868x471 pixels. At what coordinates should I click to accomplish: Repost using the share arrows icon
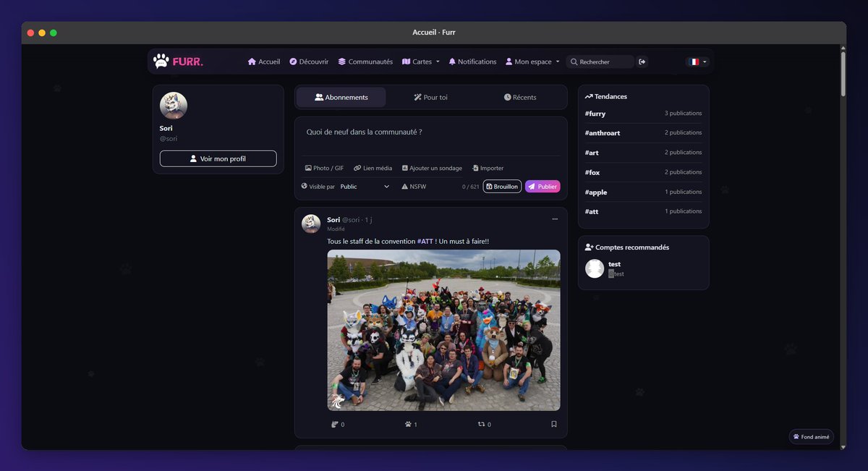(x=481, y=424)
